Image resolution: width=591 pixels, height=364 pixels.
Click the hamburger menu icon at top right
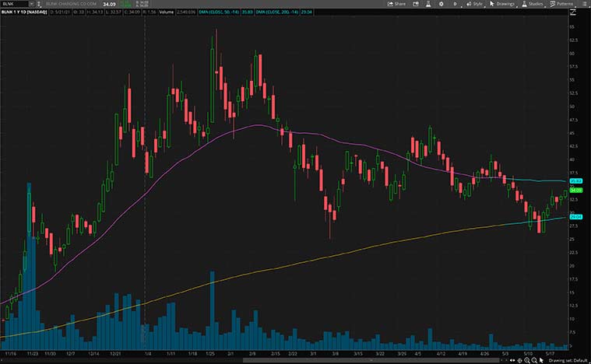[x=586, y=4]
